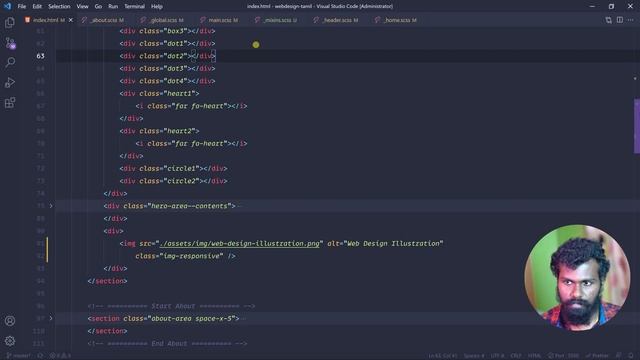Open the File menu

coord(22,6)
